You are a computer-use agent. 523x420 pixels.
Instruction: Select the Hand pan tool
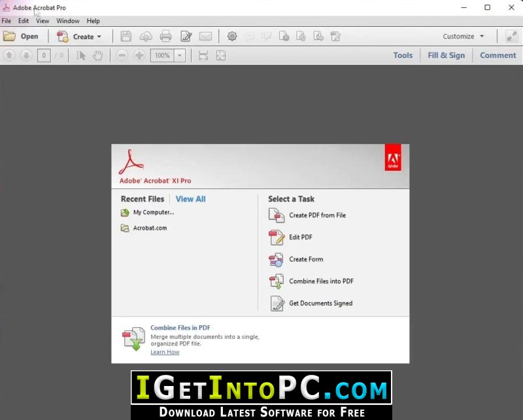pos(97,56)
